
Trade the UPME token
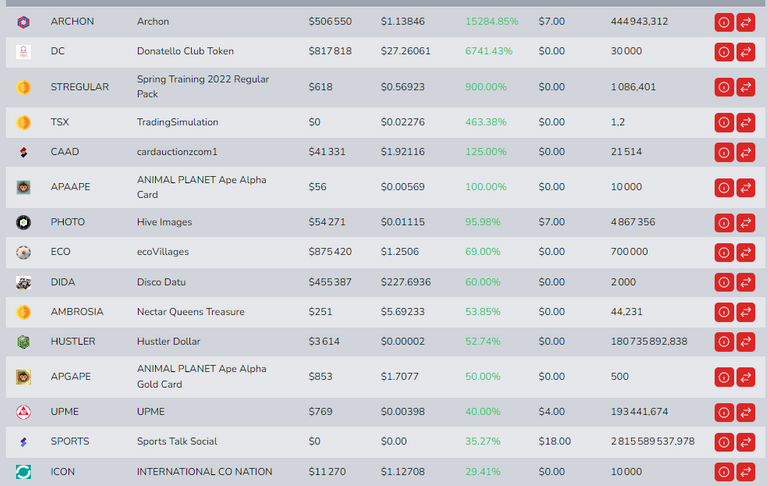tap(745, 413)
